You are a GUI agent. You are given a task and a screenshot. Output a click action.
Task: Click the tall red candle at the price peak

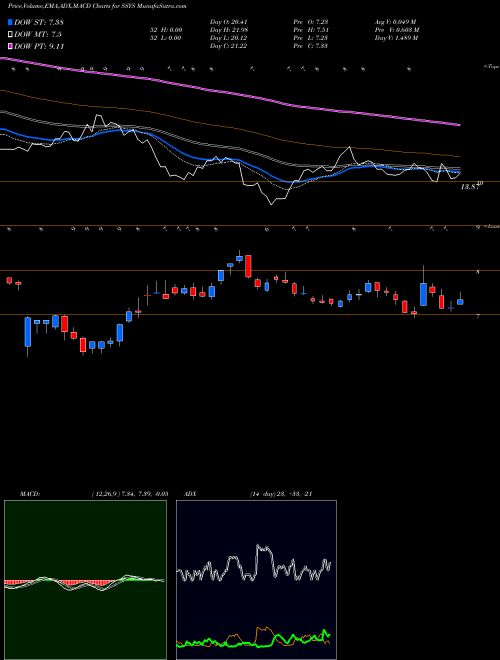click(x=248, y=266)
